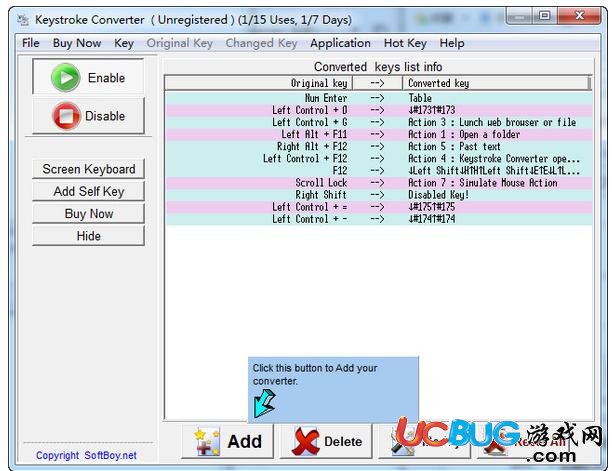Click the Disabled Key! cell
Image resolution: width=612 pixels, height=471 pixels.
tap(439, 195)
